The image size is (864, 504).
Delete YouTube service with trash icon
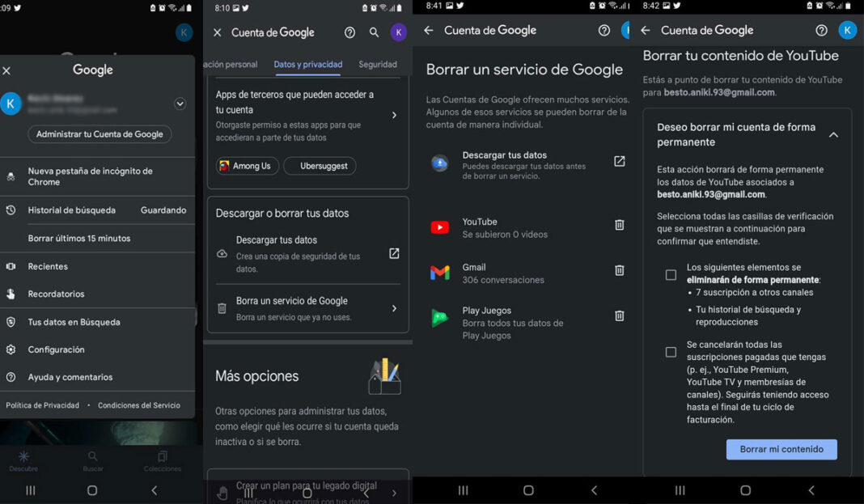tap(620, 225)
